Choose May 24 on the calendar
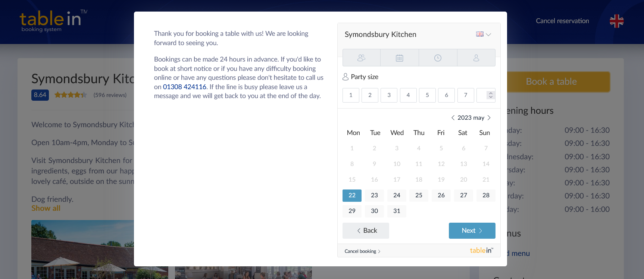The image size is (644, 279). [397, 195]
